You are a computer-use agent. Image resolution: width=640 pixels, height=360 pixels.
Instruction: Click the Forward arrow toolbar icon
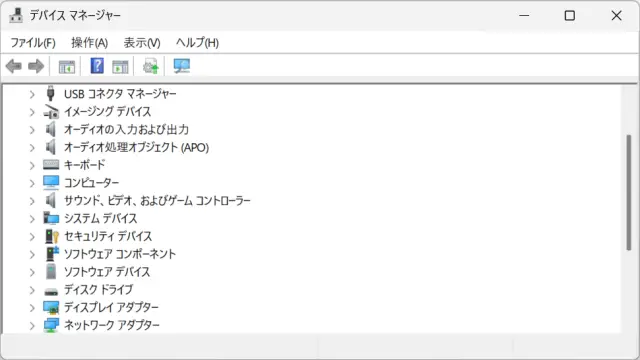click(x=36, y=66)
